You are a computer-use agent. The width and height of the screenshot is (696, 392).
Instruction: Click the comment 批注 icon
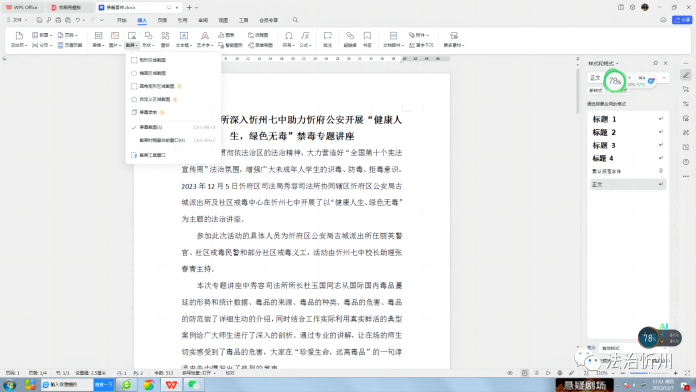[328, 36]
